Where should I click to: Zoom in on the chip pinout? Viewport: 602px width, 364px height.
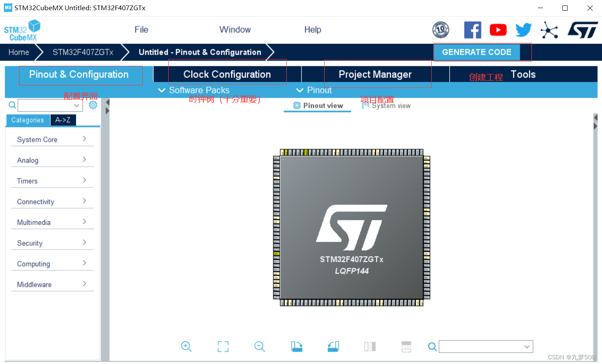pyautogui.click(x=187, y=347)
